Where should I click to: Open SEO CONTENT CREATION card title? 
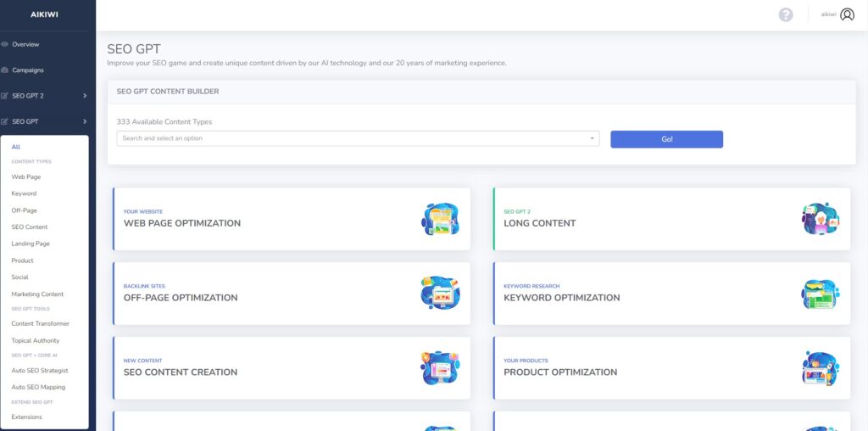pyautogui.click(x=181, y=372)
